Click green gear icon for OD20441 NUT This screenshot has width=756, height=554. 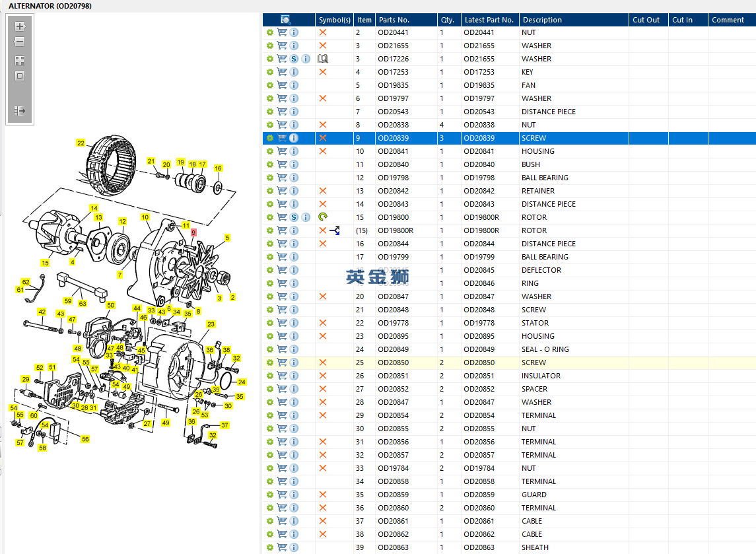point(269,32)
